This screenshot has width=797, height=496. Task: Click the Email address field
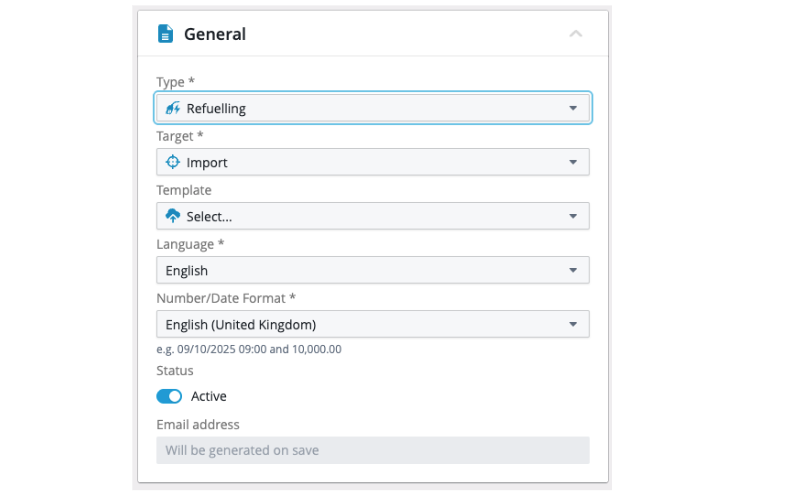pos(372,450)
